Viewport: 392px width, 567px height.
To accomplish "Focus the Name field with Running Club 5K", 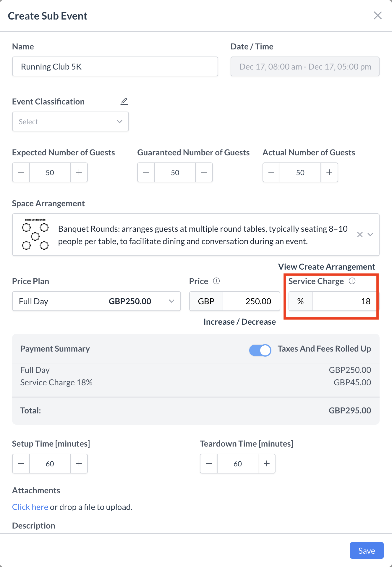I will (x=115, y=67).
